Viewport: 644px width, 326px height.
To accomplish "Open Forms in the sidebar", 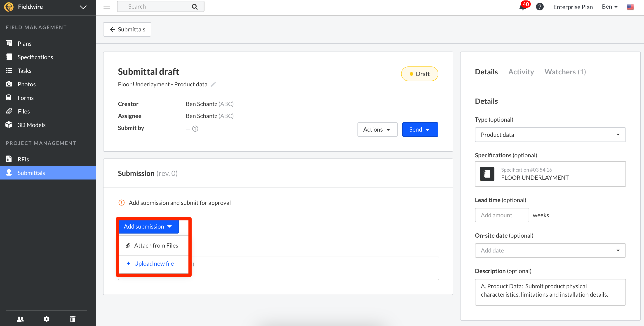I will [x=48, y=98].
